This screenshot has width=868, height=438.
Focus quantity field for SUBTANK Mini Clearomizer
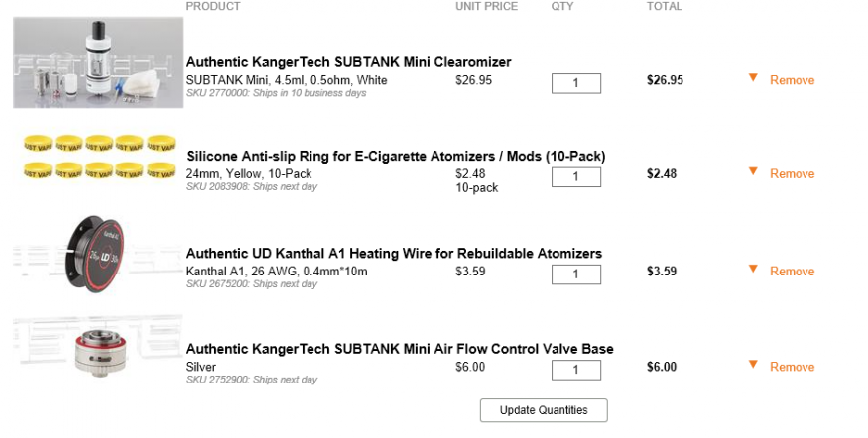tap(576, 83)
